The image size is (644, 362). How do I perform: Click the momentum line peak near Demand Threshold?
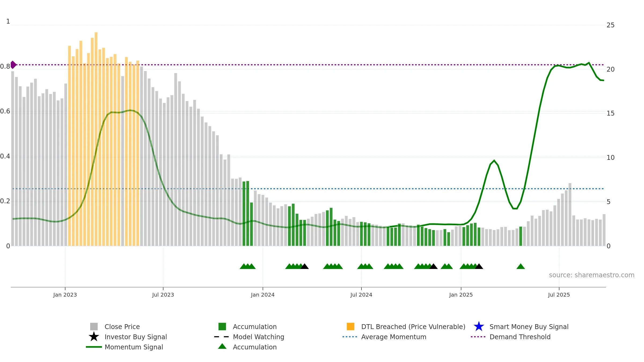(589, 63)
